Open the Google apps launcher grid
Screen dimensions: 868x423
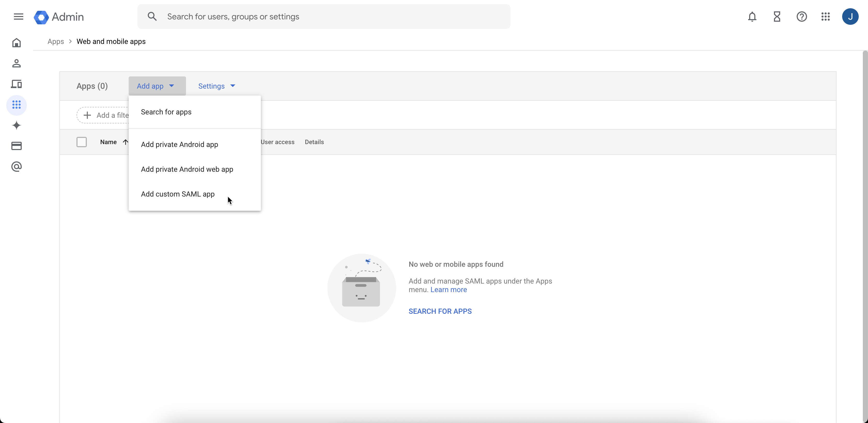tap(826, 17)
